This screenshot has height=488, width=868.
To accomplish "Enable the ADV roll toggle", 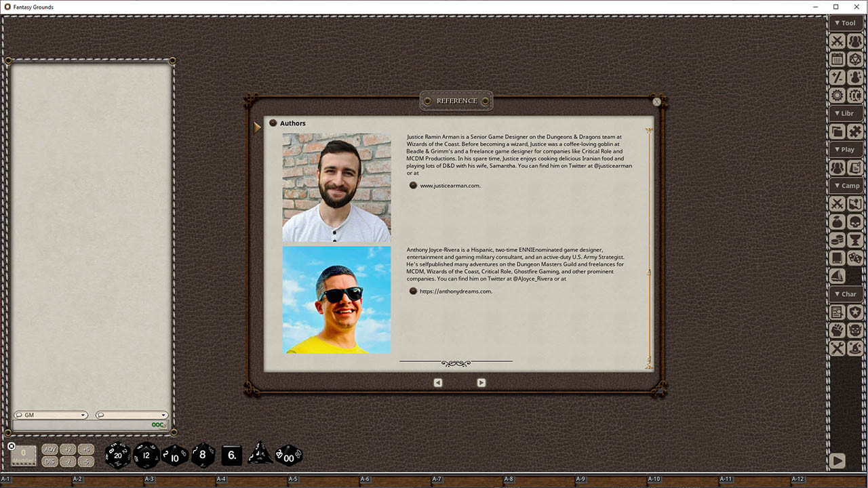I will (x=50, y=449).
